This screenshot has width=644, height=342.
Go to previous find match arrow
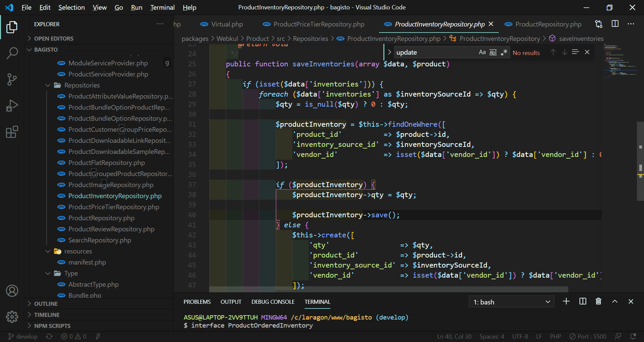click(553, 52)
